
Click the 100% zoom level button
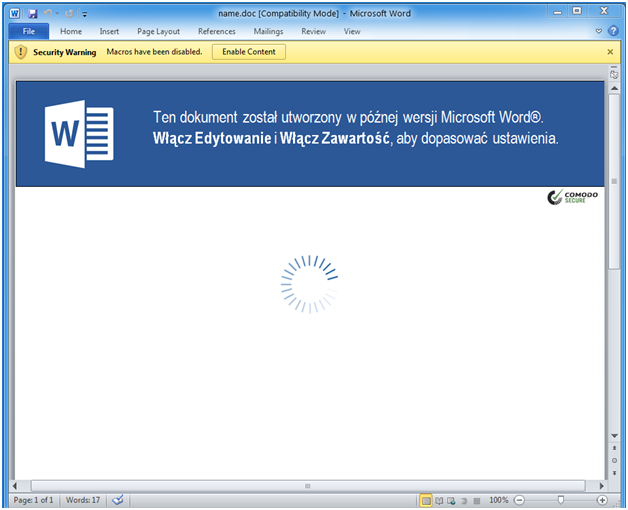pos(499,499)
